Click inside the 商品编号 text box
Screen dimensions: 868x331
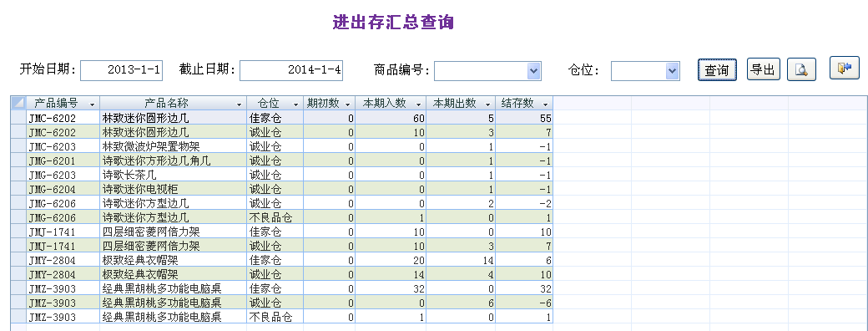tap(481, 70)
